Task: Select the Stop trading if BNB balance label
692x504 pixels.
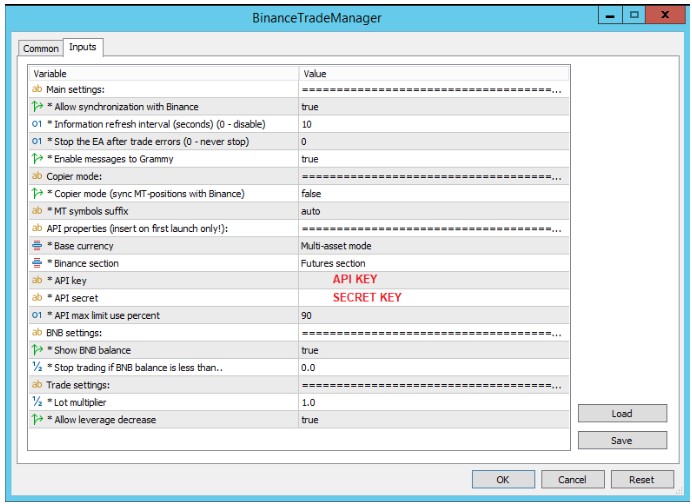Action: click(135, 368)
